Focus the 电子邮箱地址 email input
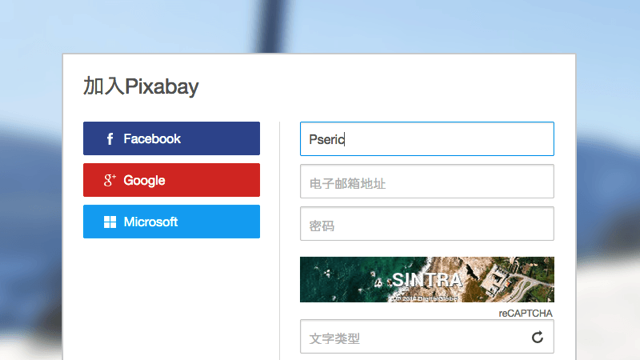Screen dimensions: 640x360 (427, 181)
